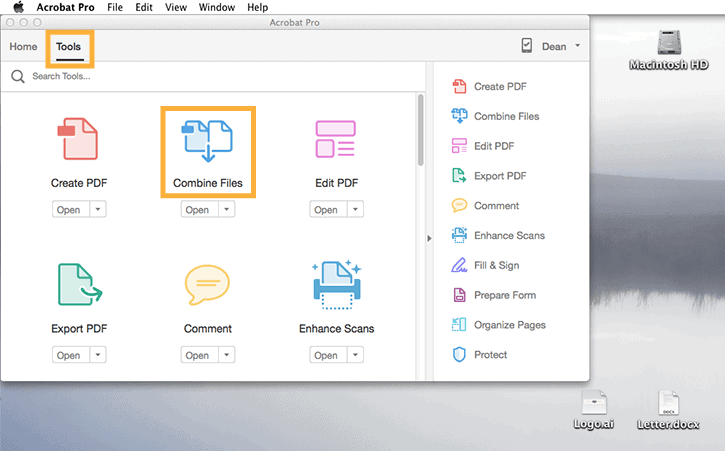The width and height of the screenshot is (725, 451).
Task: Select the Letter.docx desktop file
Action: pyautogui.click(x=668, y=410)
